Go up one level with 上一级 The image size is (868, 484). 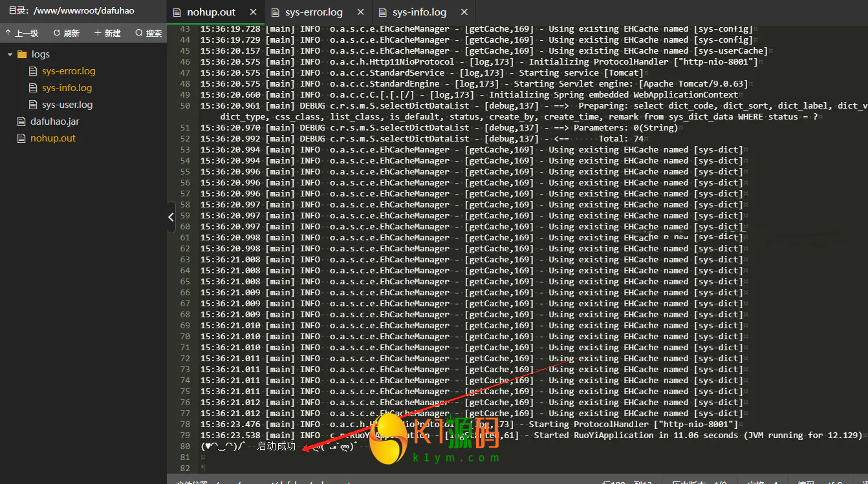(22, 33)
